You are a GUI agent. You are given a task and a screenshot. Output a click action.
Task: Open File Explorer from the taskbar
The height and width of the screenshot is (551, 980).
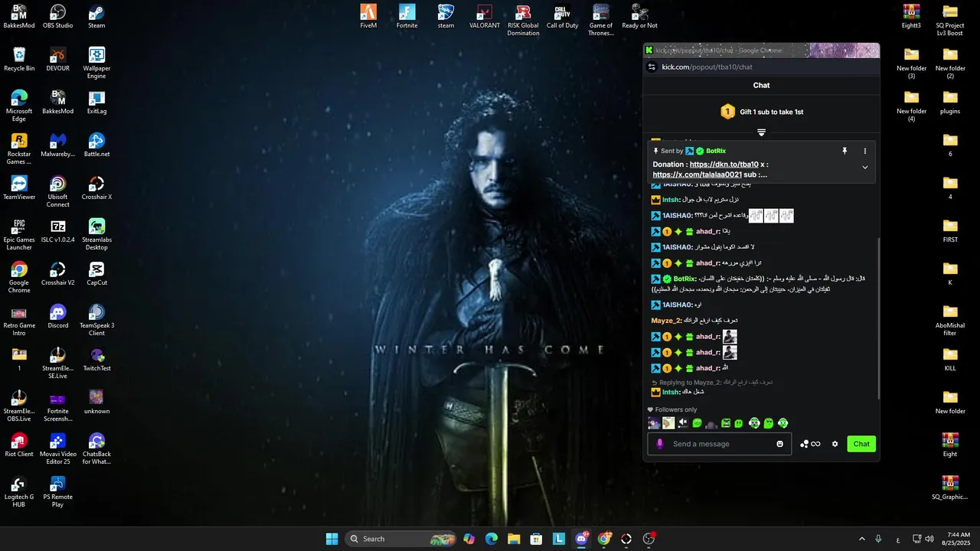[x=514, y=539]
